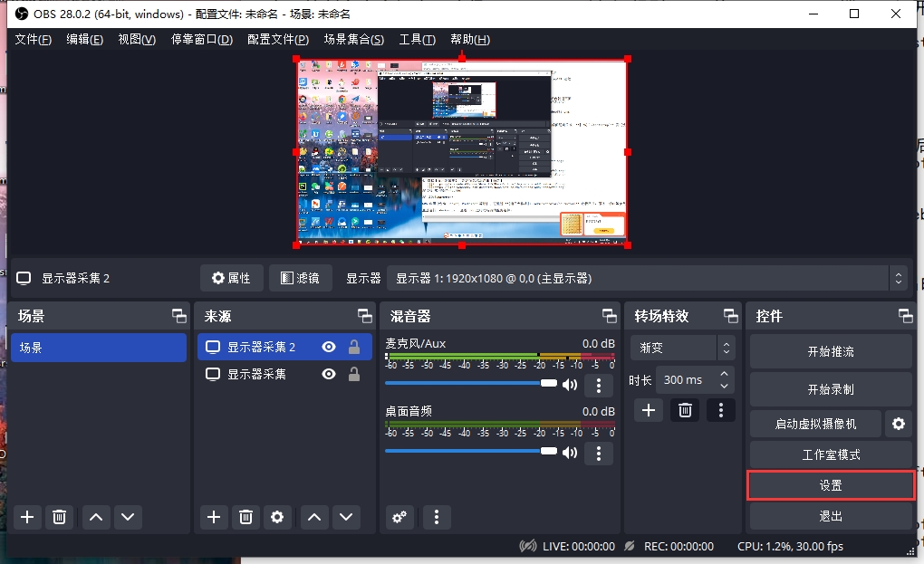924x564 pixels.
Task: Click the 设置 button
Action: [830, 485]
